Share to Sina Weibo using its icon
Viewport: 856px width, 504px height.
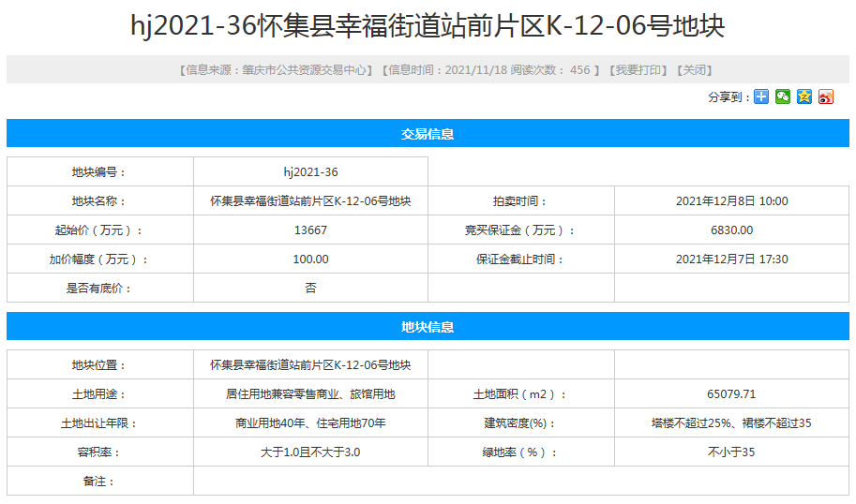click(825, 97)
